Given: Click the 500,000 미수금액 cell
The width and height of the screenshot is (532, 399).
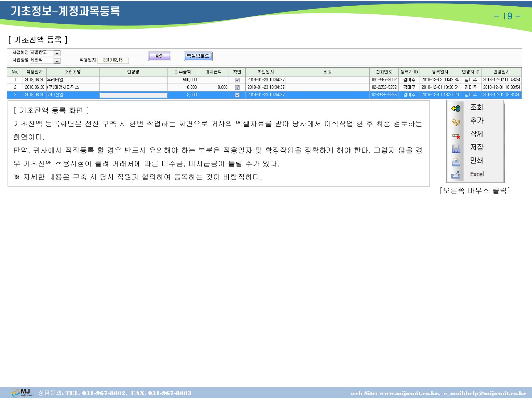Looking at the screenshot, I should click(183, 80).
